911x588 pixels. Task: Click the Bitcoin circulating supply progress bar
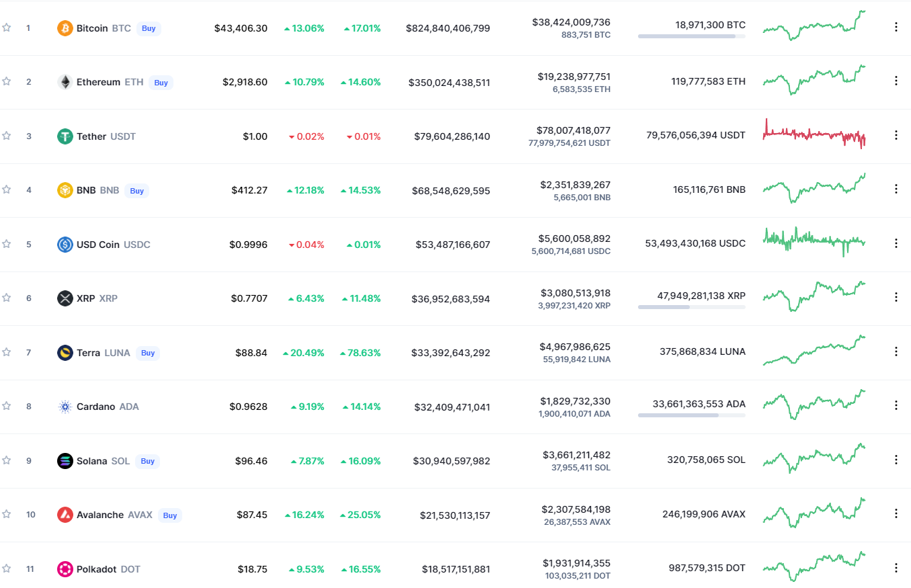pyautogui.click(x=692, y=36)
